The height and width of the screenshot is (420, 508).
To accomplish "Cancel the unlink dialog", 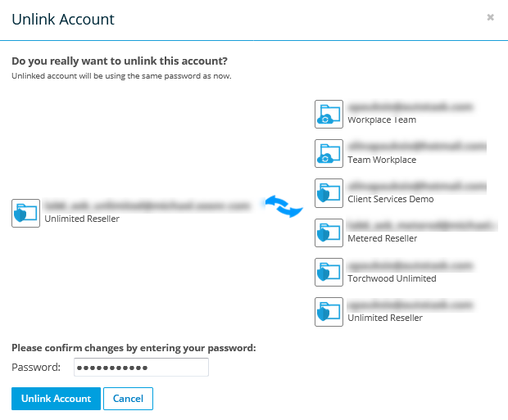I will coord(128,399).
